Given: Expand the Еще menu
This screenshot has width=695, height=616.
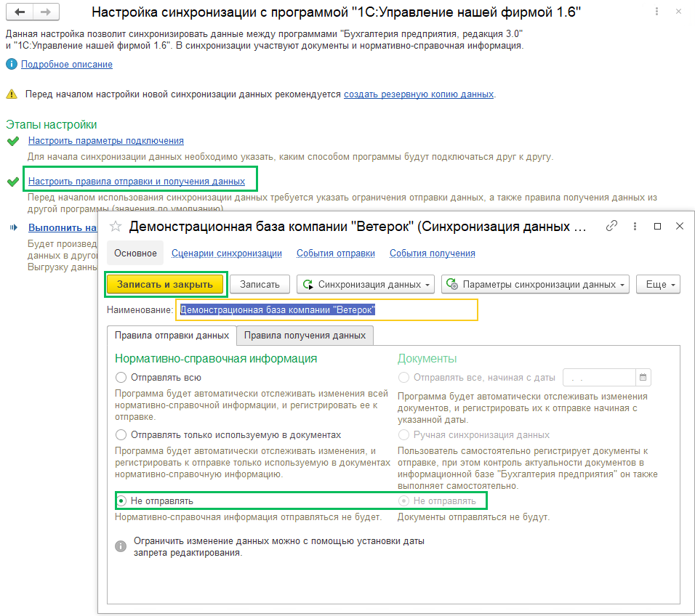Looking at the screenshot, I should [658, 284].
